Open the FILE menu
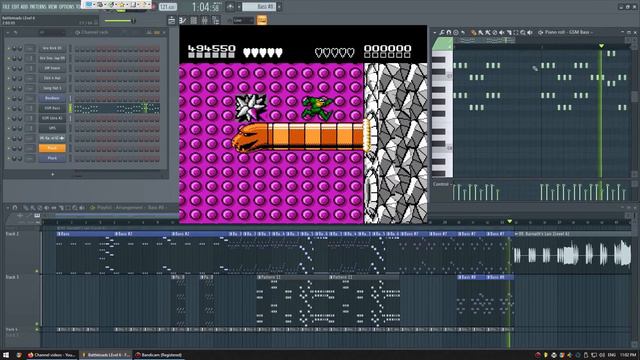This screenshot has height=360, width=640. click(x=6, y=7)
